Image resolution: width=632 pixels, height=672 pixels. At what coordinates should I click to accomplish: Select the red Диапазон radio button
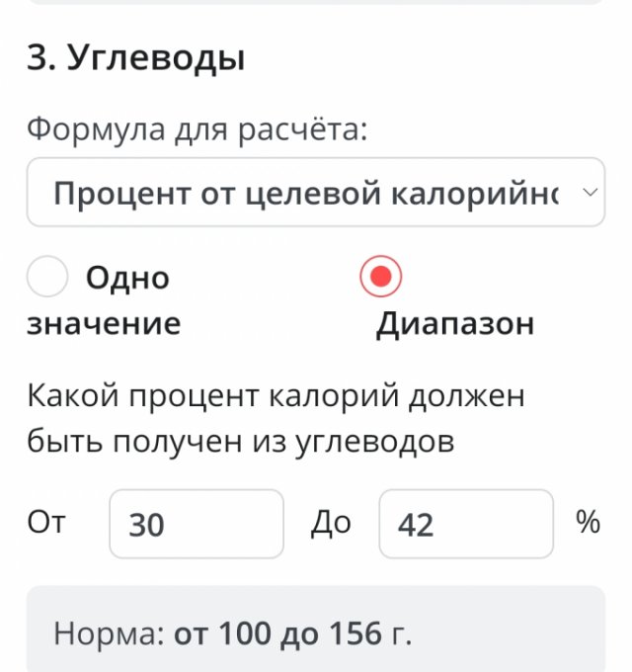380,277
